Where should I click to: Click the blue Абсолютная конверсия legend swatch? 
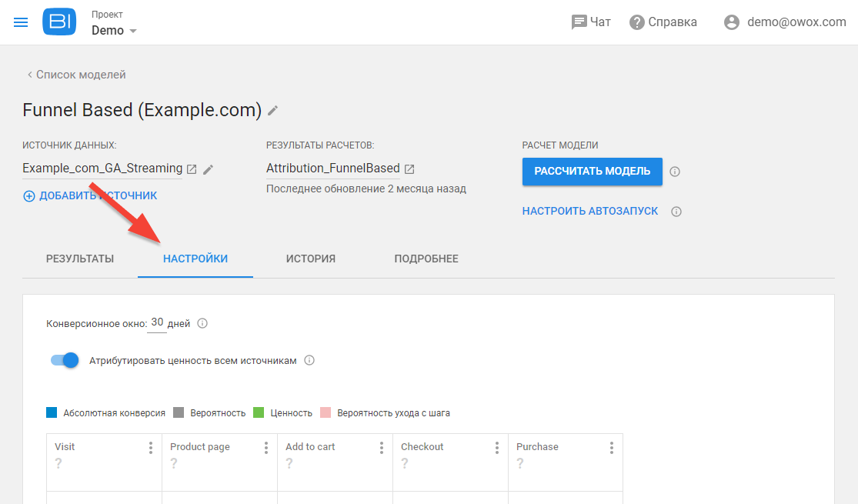pyautogui.click(x=51, y=412)
